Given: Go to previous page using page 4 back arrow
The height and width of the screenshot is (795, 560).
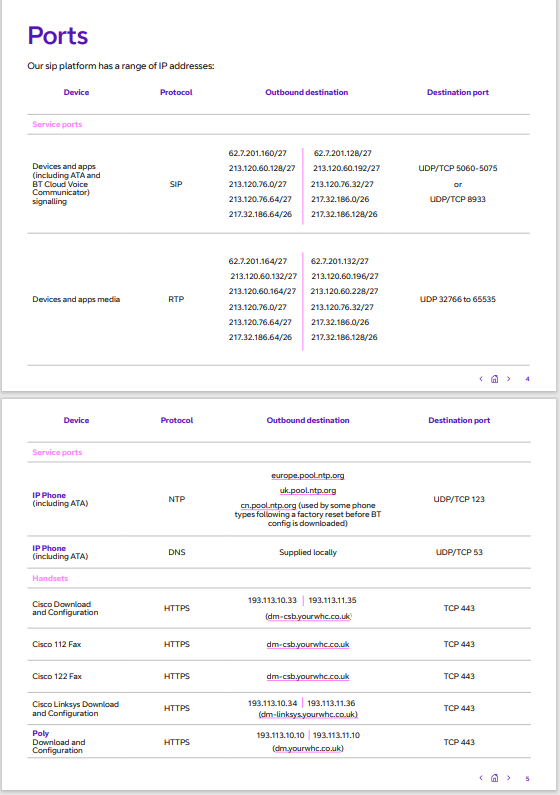Looking at the screenshot, I should pos(480,379).
